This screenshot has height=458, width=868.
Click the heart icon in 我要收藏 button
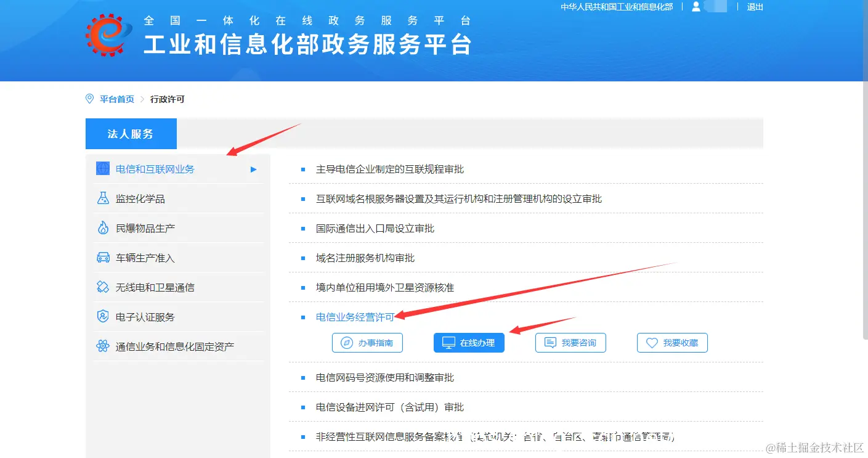point(652,342)
